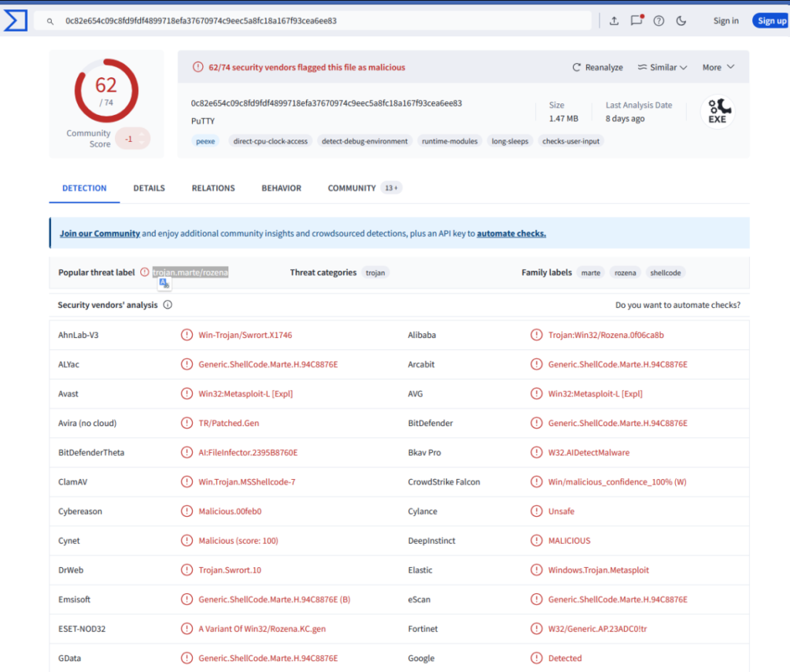Click the PuTTY file name

click(x=203, y=121)
